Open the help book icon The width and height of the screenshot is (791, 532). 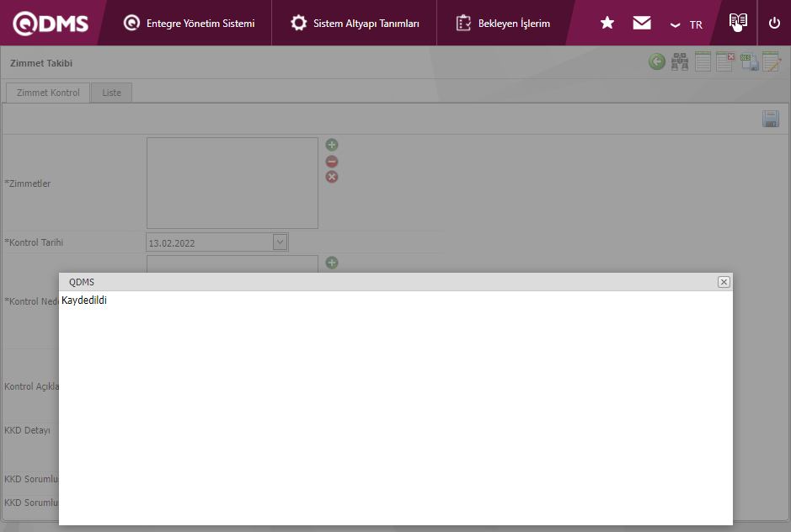tap(738, 22)
